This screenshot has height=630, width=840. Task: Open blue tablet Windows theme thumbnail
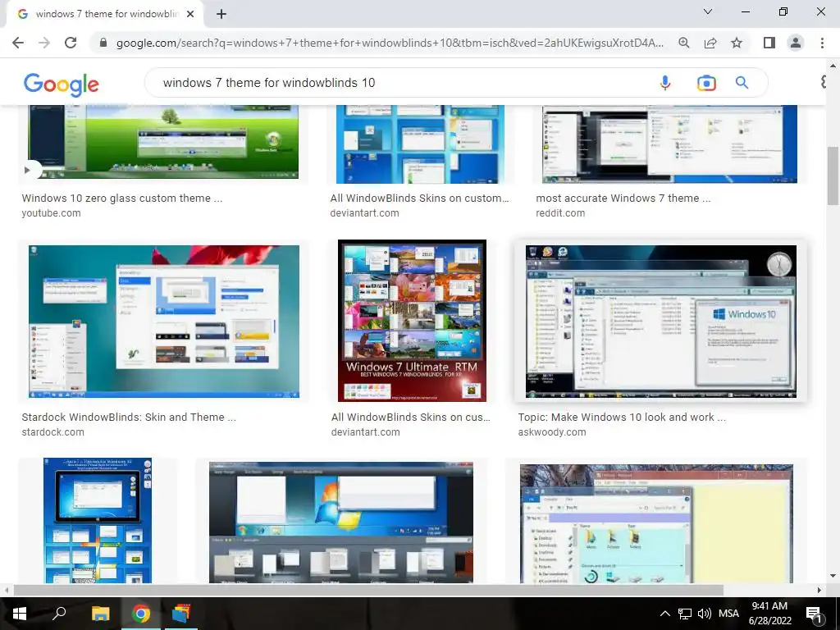98,520
